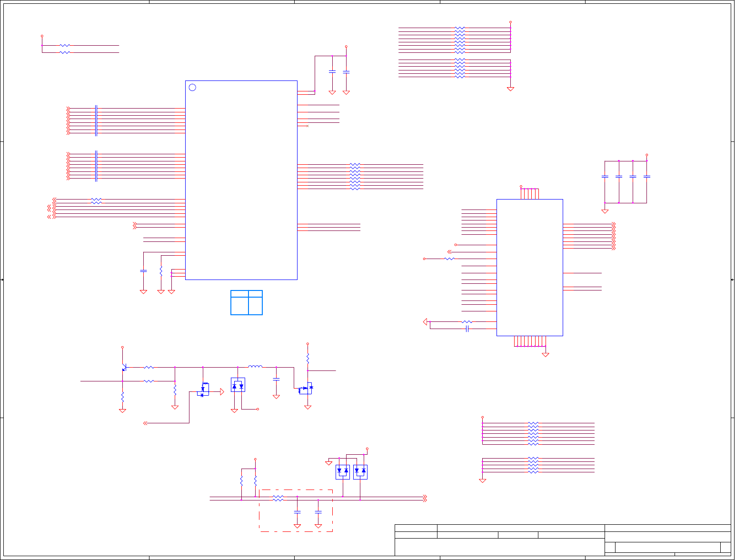Select the left-pointing port triangle near the smaller IC

(x=426, y=322)
